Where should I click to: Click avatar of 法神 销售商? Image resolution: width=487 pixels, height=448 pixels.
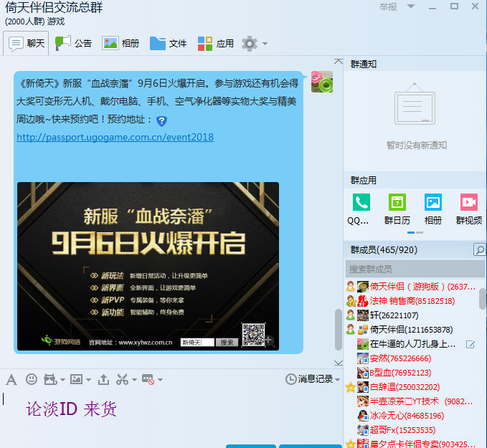click(x=362, y=301)
